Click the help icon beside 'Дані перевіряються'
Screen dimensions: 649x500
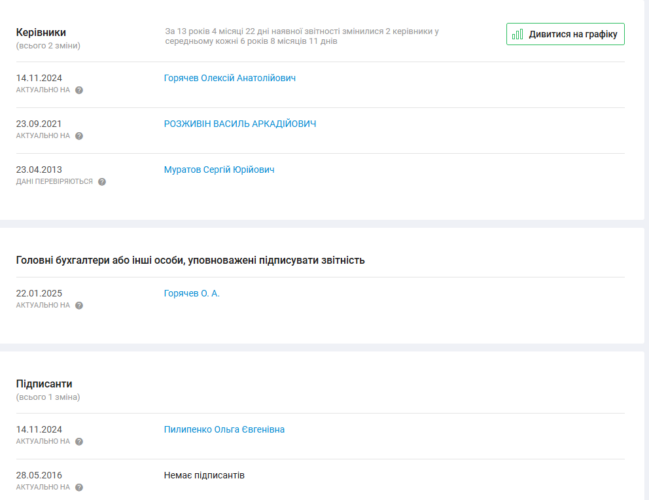(x=102, y=182)
